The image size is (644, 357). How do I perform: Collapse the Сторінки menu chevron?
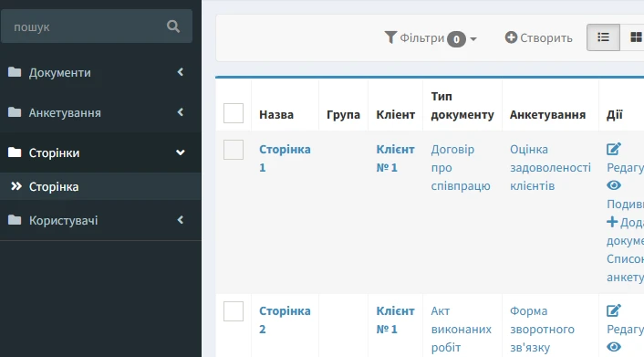[x=181, y=152]
